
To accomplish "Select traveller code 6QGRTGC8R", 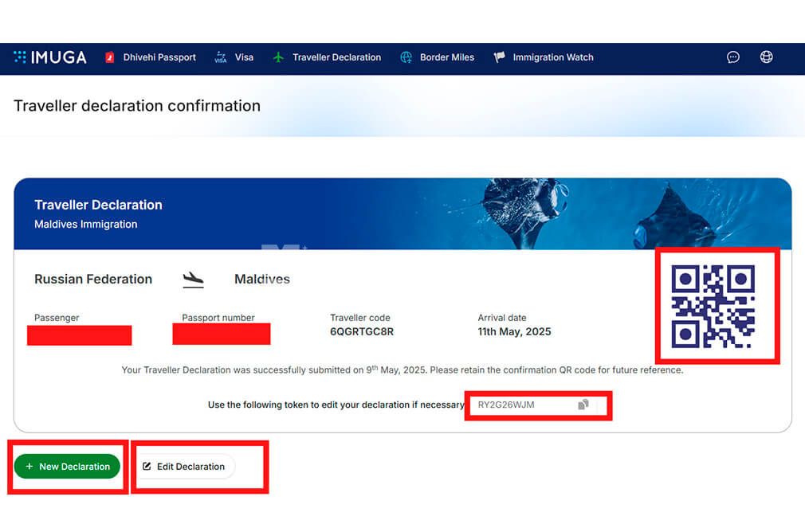I will point(361,331).
